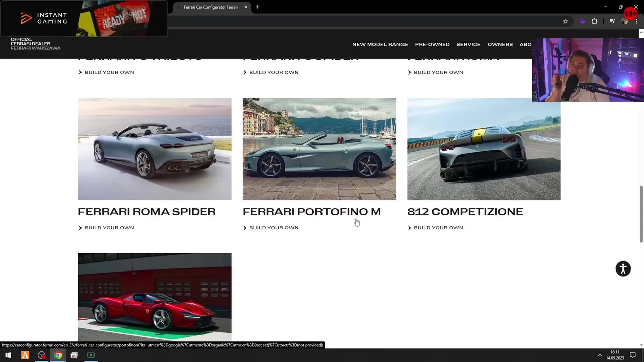This screenshot has height=362, width=644.
Task: Open the green X taskbar app
Action: (91, 355)
